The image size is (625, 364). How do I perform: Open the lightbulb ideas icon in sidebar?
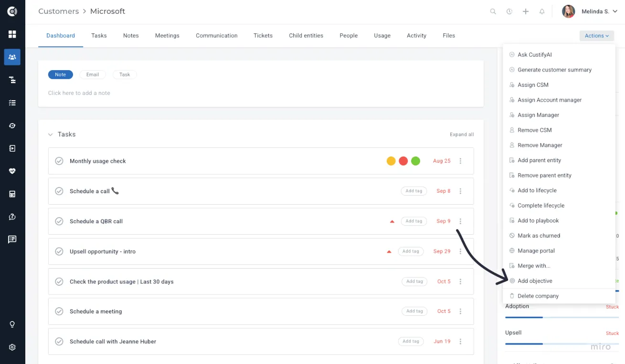point(12,324)
